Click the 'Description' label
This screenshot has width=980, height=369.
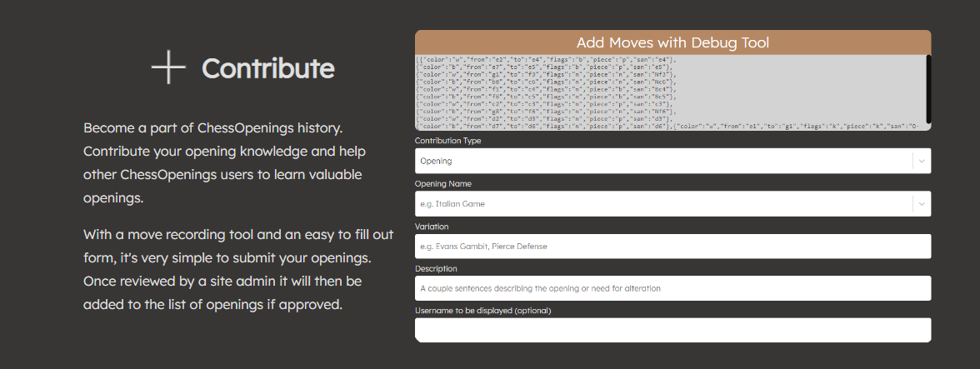[x=437, y=268]
